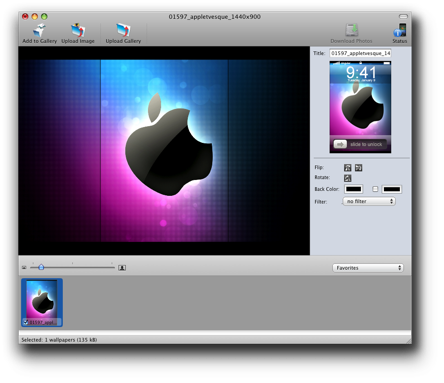The width and height of the screenshot is (444, 383).
Task: Click the first Flip icon
Action: (x=348, y=168)
